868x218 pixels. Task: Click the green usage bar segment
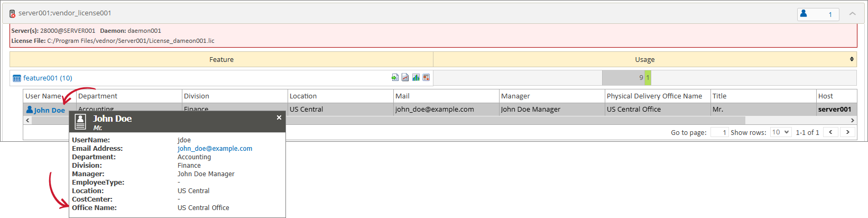click(648, 78)
